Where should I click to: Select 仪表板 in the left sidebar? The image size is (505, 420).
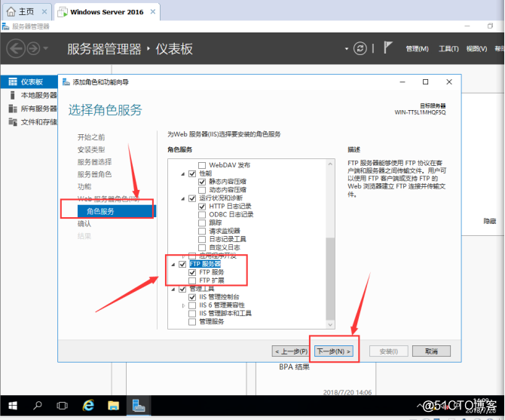[29, 81]
